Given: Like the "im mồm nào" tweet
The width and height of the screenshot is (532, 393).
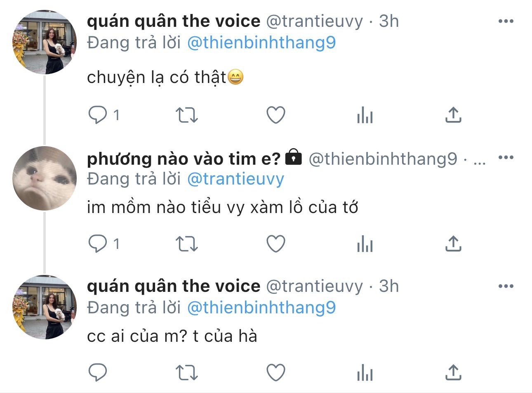Looking at the screenshot, I should (275, 244).
